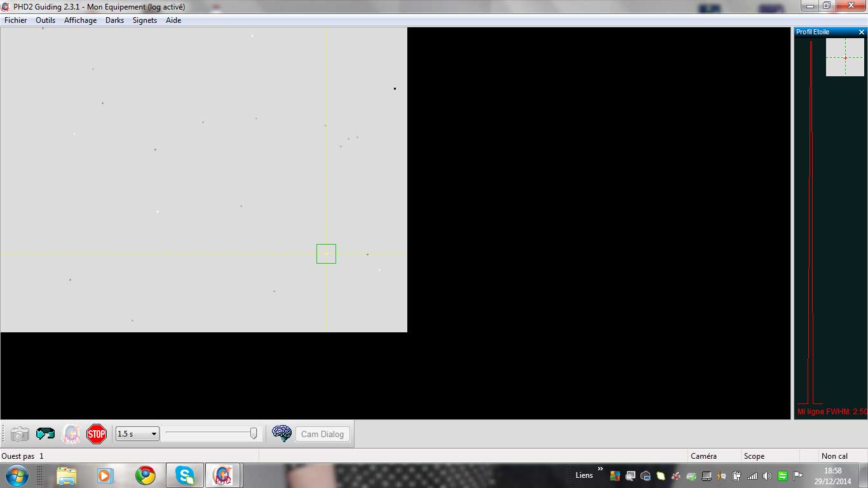
Task: Open the Darks menu
Action: pos(115,20)
